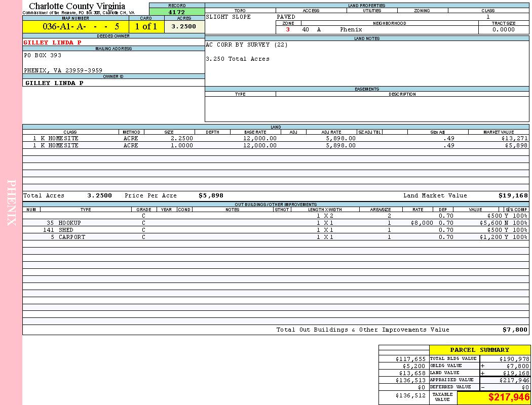532x405 pixels.
Task: Click the yellow card field 1 of 1
Action: point(146,27)
